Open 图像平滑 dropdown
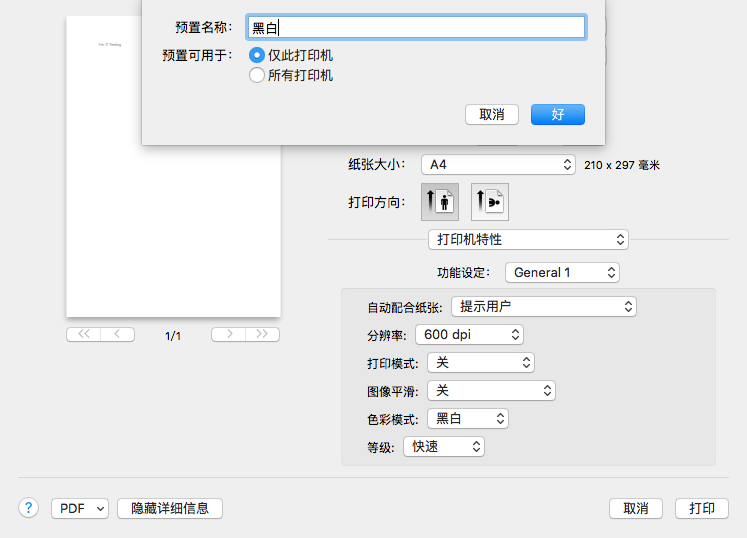The width and height of the screenshot is (747, 538). pos(491,391)
